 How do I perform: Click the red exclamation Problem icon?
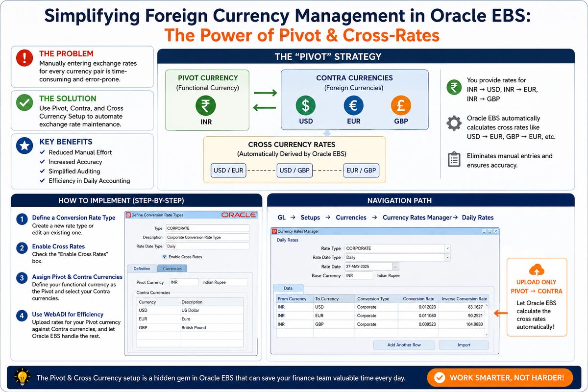pos(24,58)
